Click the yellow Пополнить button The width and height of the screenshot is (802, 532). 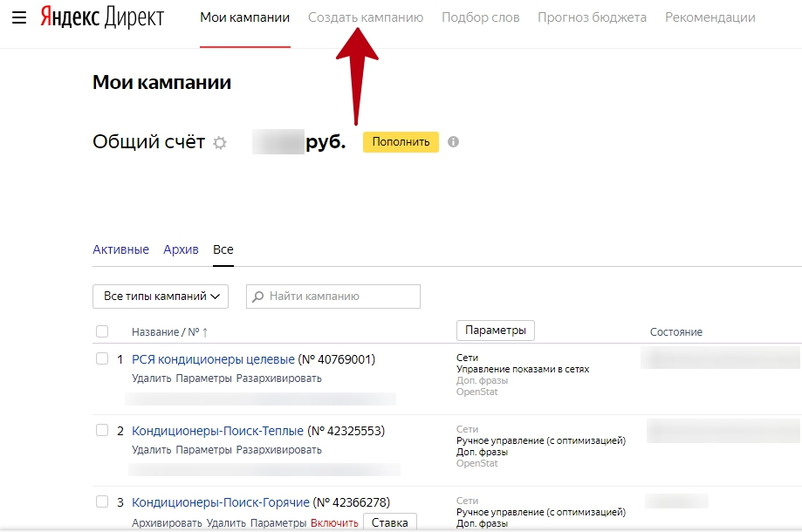click(x=401, y=142)
